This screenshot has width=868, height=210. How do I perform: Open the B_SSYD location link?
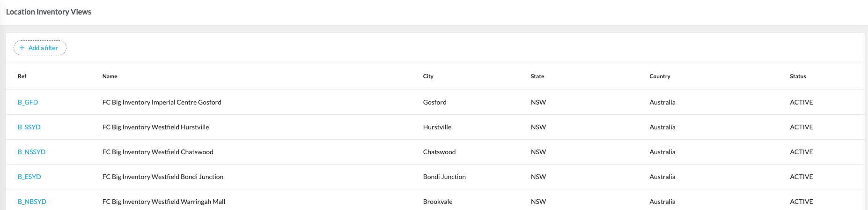tap(29, 127)
